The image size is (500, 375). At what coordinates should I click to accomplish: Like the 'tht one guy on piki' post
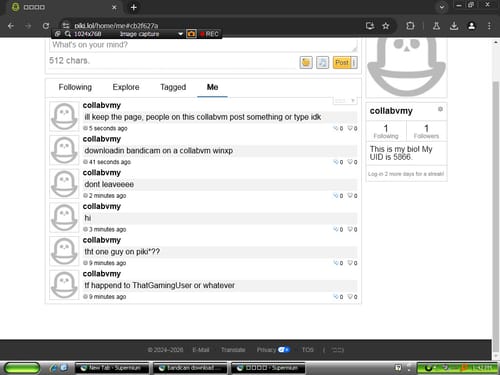[x=352, y=263]
